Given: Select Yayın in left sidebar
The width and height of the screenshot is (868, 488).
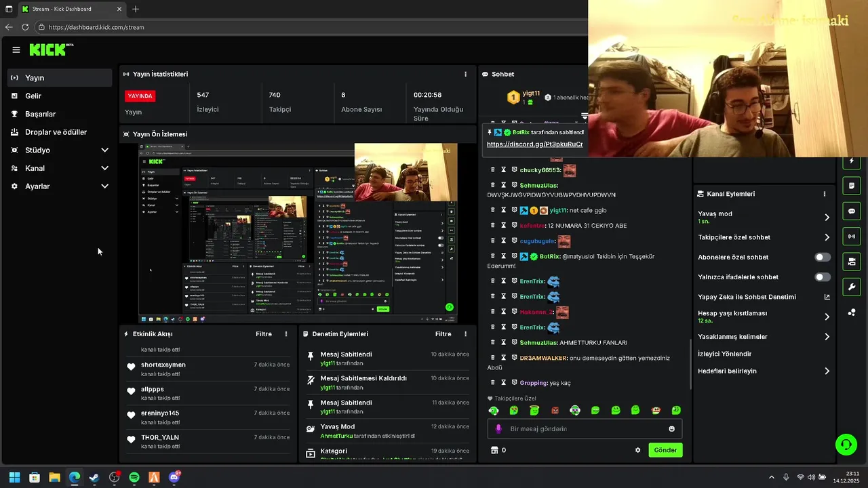Looking at the screenshot, I should click(60, 78).
